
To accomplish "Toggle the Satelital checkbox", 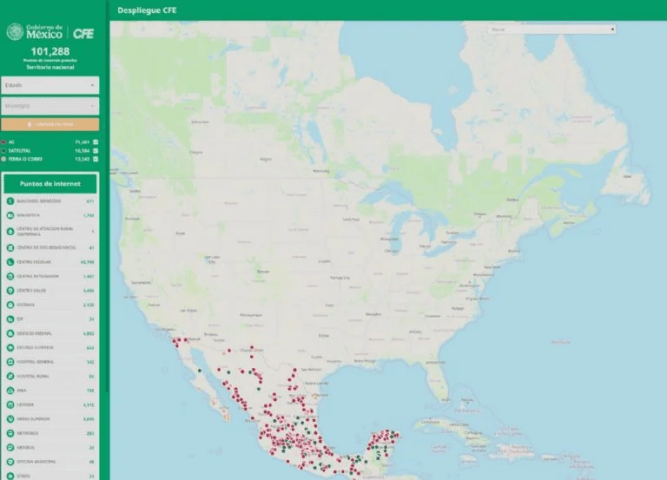I will pyautogui.click(x=96, y=151).
